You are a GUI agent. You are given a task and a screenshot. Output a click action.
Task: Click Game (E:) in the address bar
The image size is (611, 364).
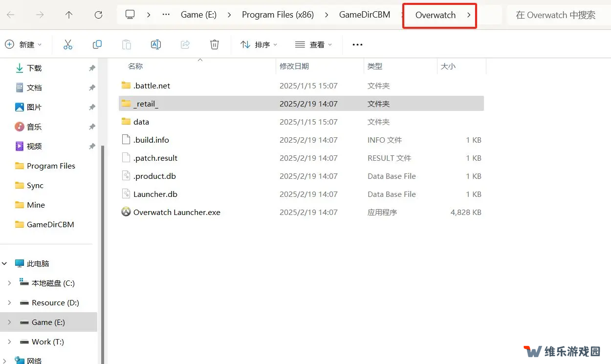[198, 15]
